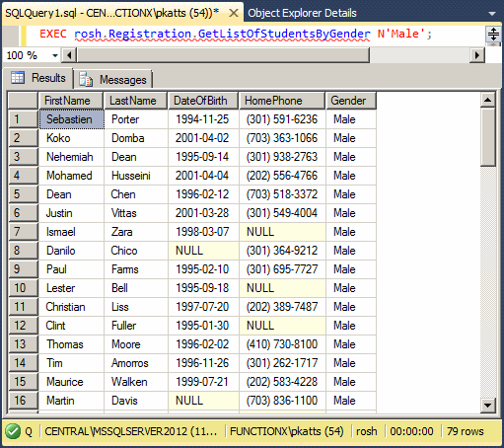504x448 pixels.
Task: Select row header number 7
Action: tap(23, 232)
